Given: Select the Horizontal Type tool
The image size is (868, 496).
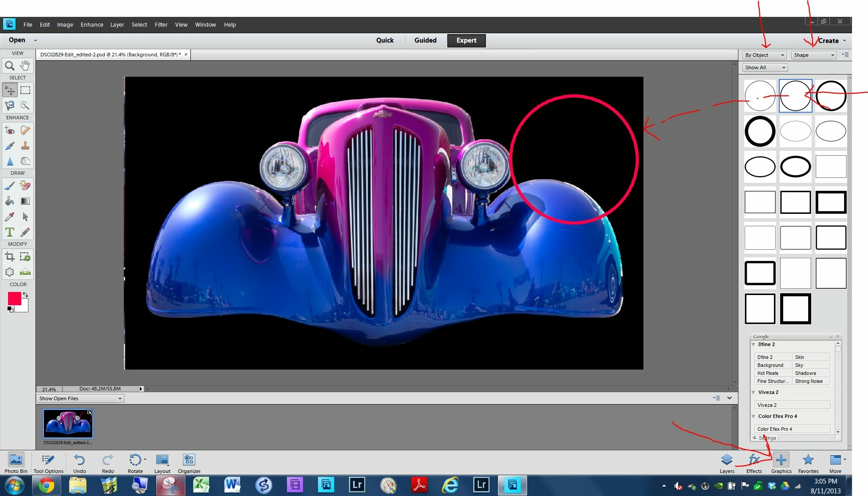Looking at the screenshot, I should (9, 232).
